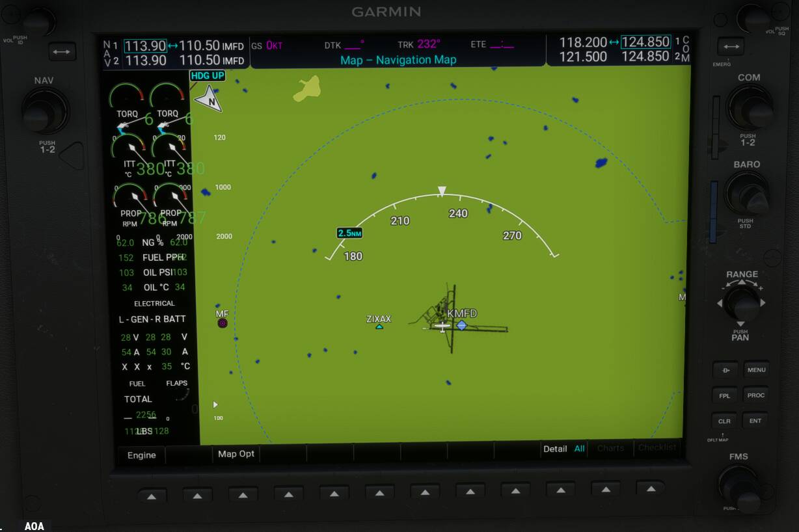Click NAV2 active frequency 110.50 IMFD
This screenshot has width=799, height=532.
211,60
